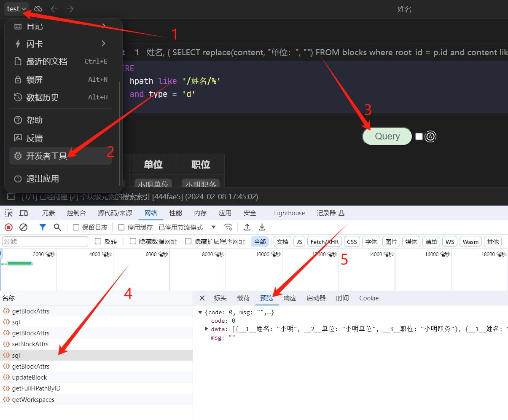Check the 隐藏数据网址 checkbox
The height and width of the screenshot is (420, 508).
pyautogui.click(x=133, y=241)
